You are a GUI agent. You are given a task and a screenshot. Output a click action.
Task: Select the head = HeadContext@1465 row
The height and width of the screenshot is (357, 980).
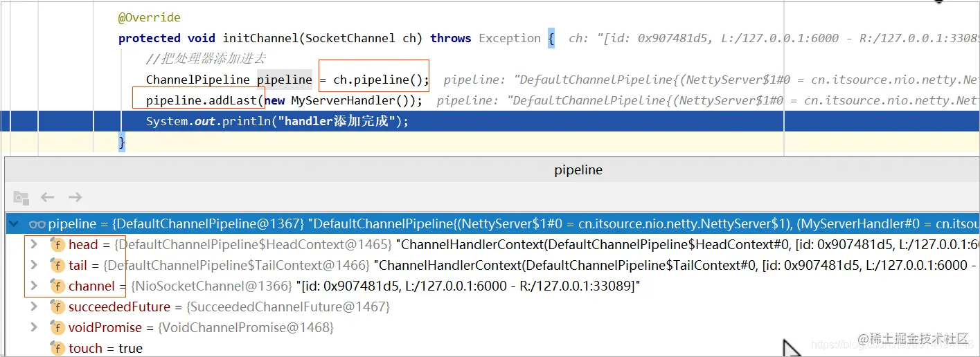click(492, 244)
